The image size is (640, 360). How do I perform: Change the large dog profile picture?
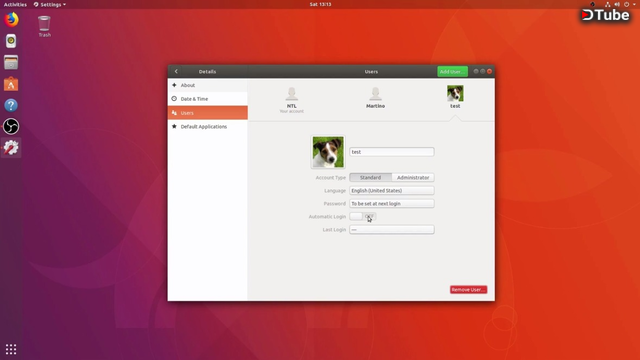(x=328, y=152)
